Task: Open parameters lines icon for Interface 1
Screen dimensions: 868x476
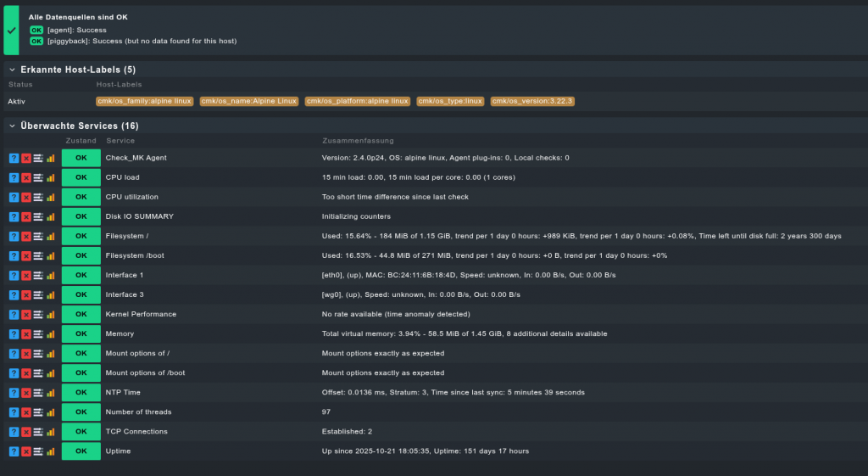Action: [38, 275]
